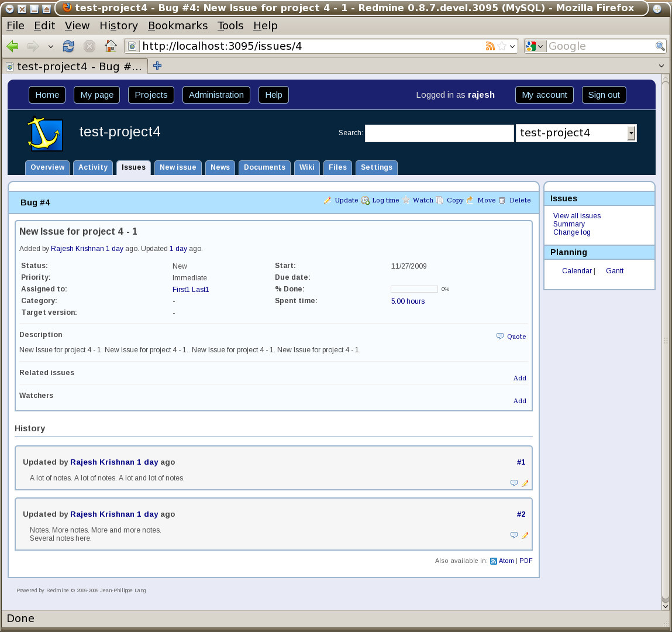
Task: Open the Tools menu
Action: pos(230,26)
